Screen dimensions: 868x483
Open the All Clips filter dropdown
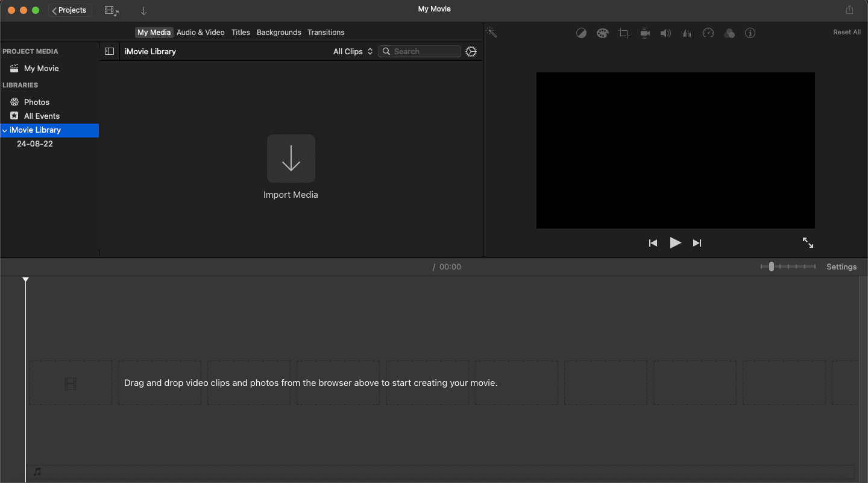tap(353, 52)
